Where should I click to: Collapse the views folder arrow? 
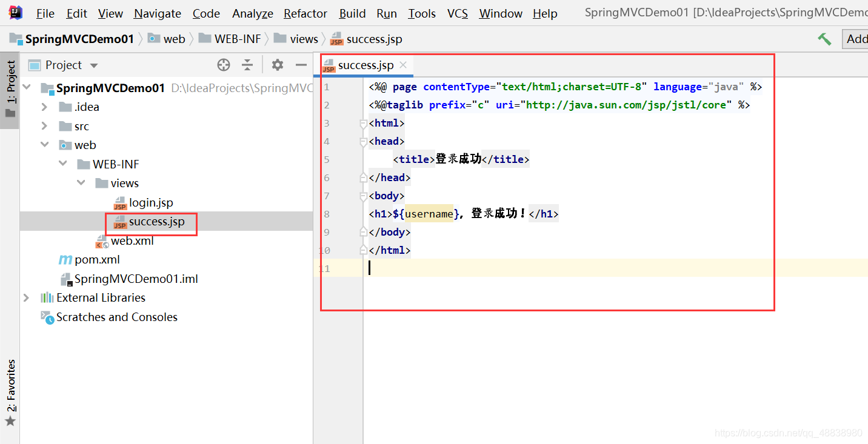click(x=81, y=183)
